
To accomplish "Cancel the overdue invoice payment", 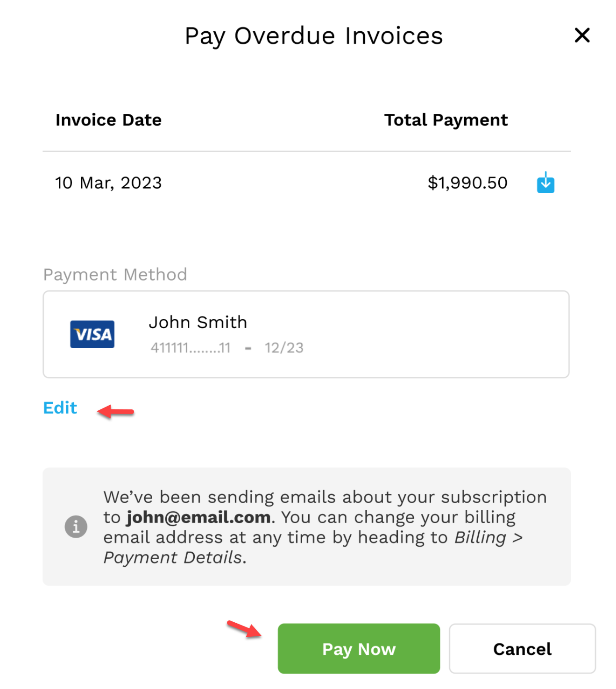I will (522, 648).
